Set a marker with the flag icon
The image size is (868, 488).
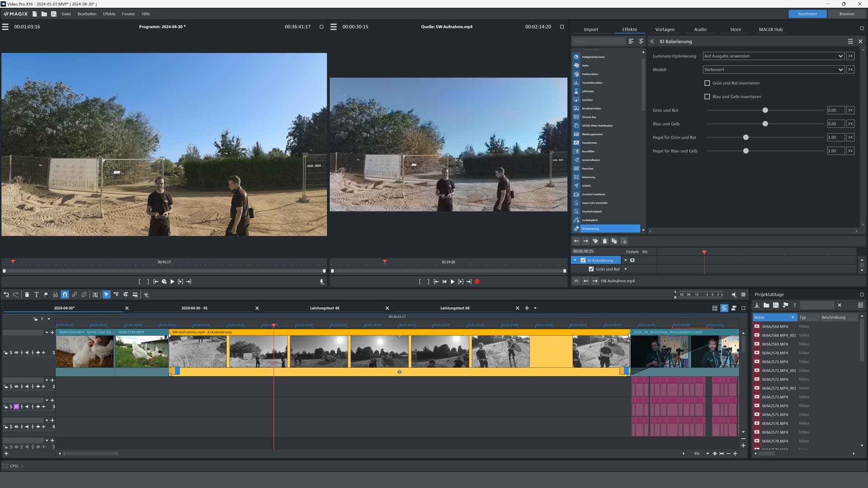[46, 295]
